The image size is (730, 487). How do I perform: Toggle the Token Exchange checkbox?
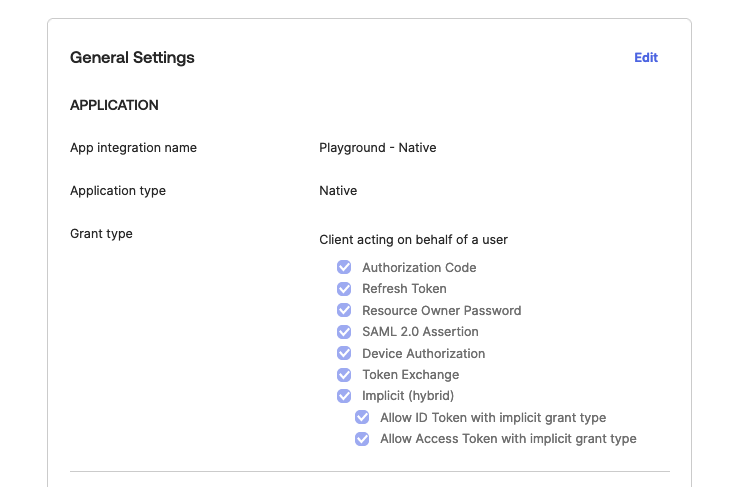[344, 375]
